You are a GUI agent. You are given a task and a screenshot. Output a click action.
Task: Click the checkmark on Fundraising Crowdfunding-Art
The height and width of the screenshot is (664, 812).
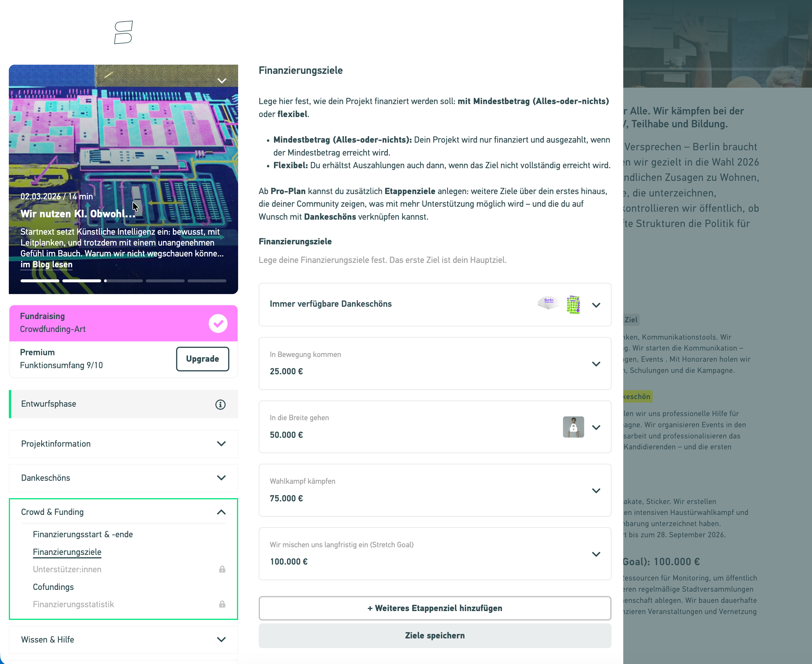pyautogui.click(x=218, y=323)
